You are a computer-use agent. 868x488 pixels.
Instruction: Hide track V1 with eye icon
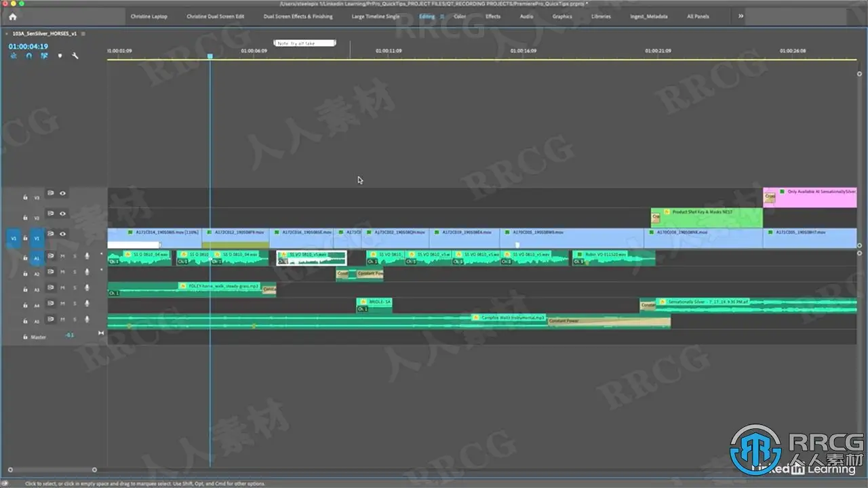pos(62,234)
